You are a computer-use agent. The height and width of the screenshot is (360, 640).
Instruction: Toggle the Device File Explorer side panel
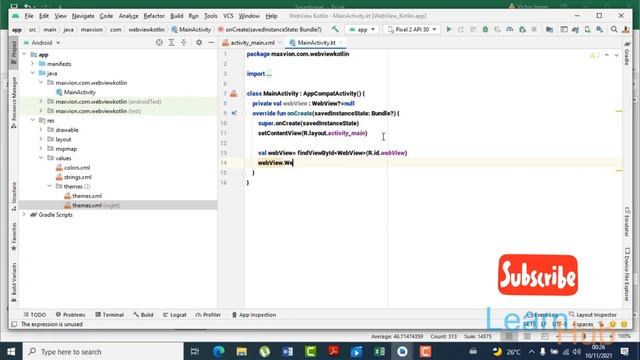[x=627, y=274]
